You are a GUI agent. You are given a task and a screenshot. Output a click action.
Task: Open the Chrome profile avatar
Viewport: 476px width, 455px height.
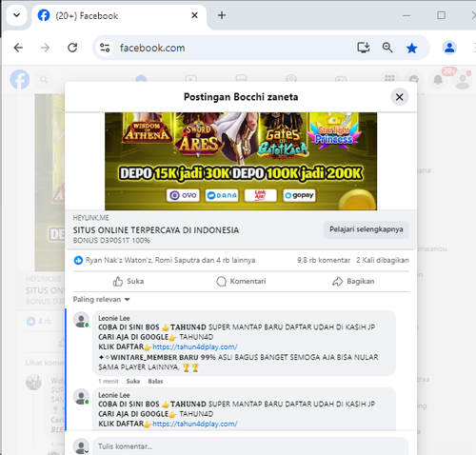coord(449,48)
